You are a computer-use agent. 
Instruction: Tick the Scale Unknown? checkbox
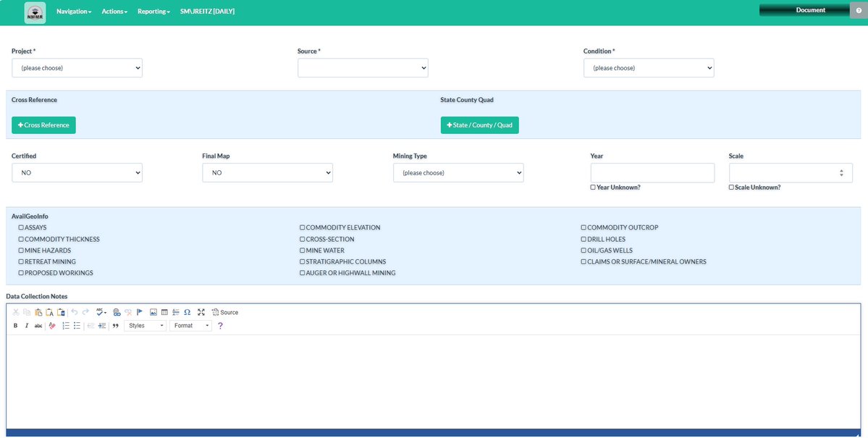731,188
